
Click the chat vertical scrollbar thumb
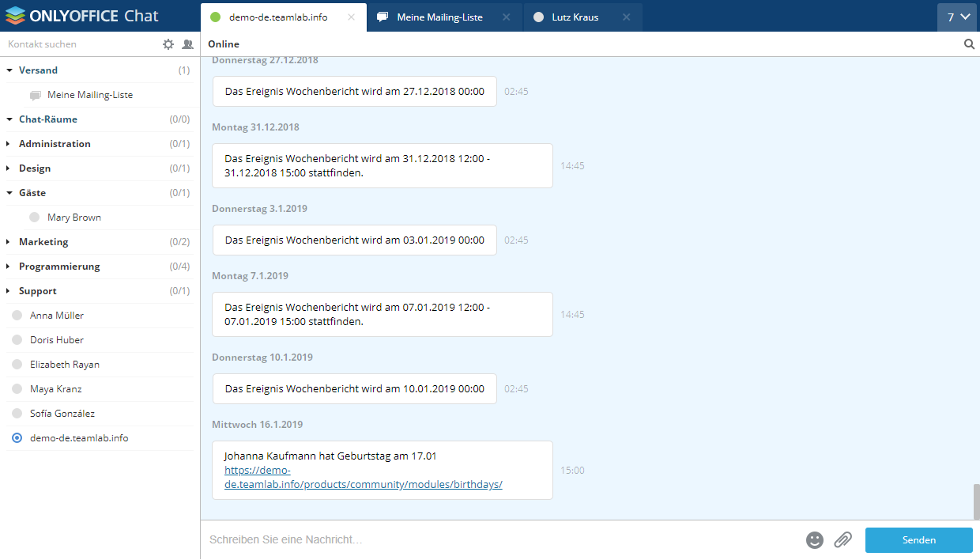tap(976, 500)
